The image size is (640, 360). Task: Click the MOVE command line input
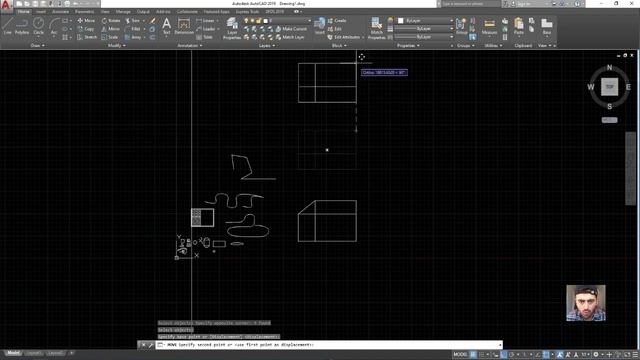pyautogui.click(x=329, y=345)
